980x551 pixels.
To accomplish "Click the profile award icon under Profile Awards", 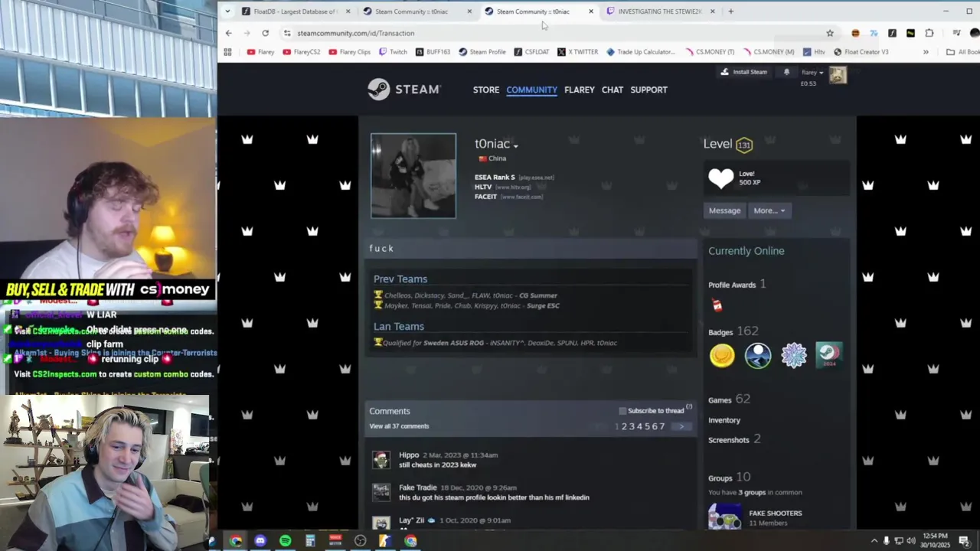I will coord(717,305).
